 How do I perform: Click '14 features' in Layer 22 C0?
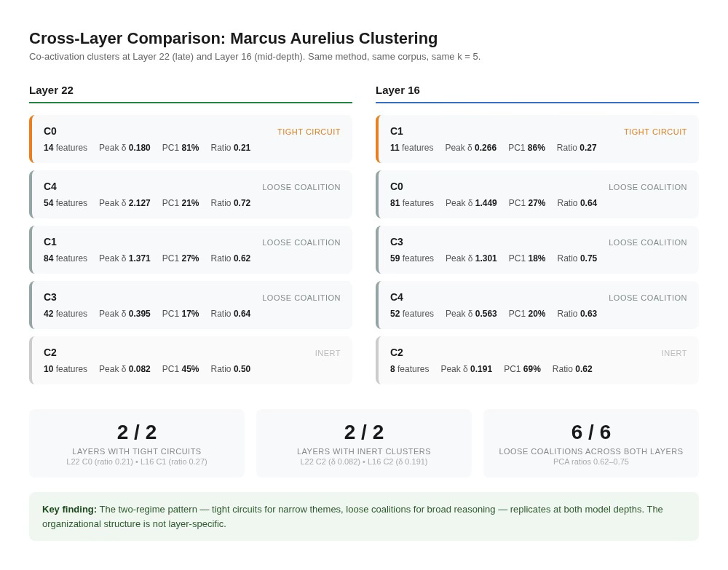point(66,148)
